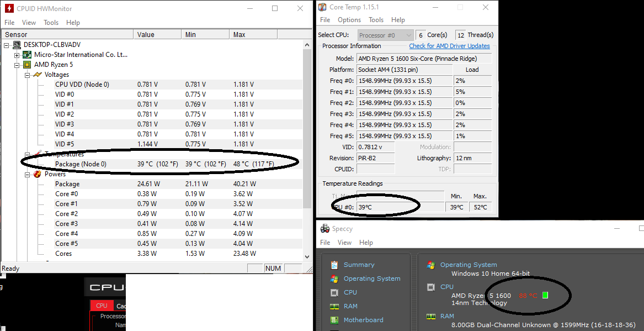Click the Micro-Star motherboard icon in the tree
The height and width of the screenshot is (331, 644).
pos(27,55)
